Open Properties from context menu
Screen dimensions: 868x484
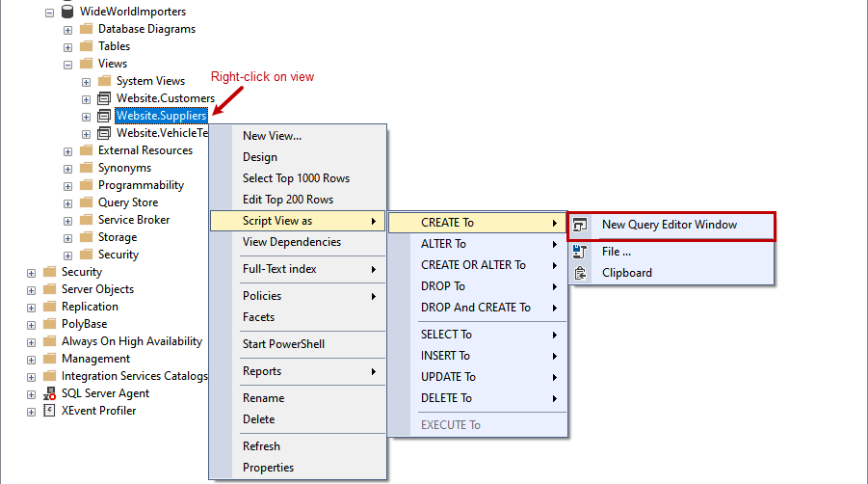298,468
